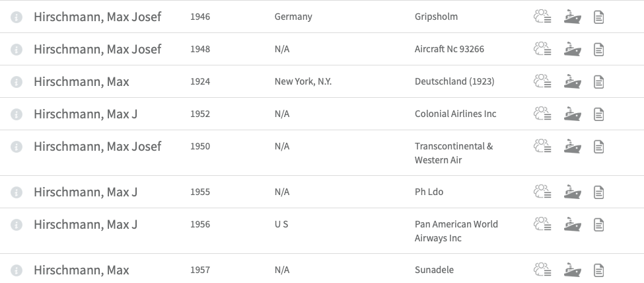Click info icon beside 1950 Max Josef record
The height and width of the screenshot is (283, 644).
[x=17, y=146]
